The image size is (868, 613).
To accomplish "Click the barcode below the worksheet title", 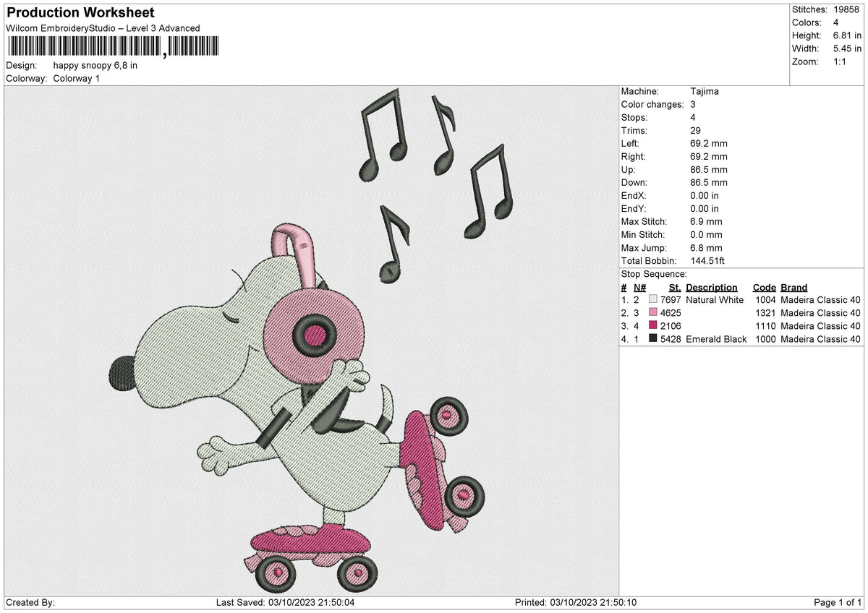I will pos(113,47).
